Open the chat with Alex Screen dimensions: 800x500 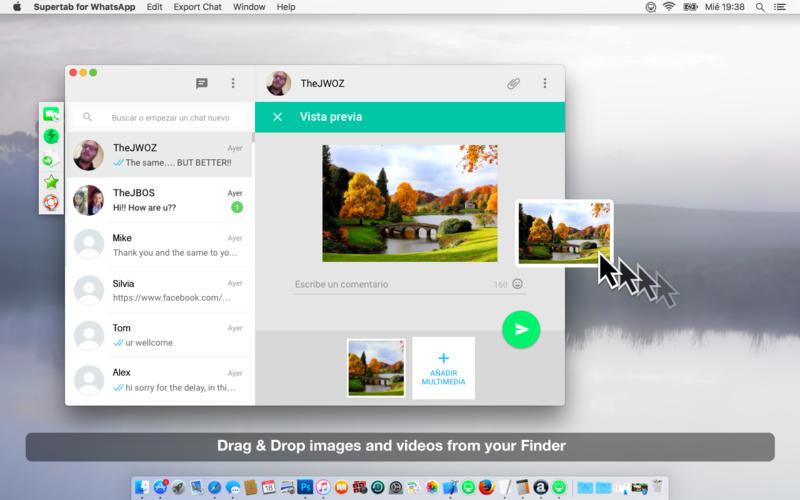pyautogui.click(x=159, y=380)
